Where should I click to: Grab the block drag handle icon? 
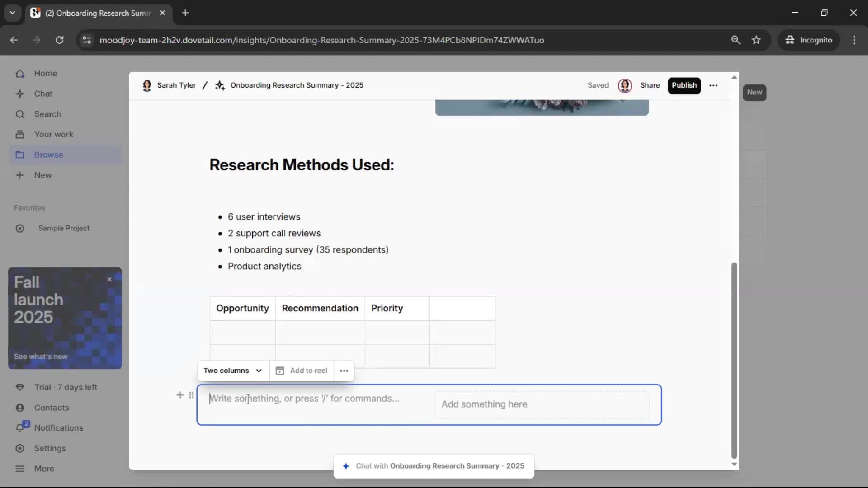click(x=192, y=395)
